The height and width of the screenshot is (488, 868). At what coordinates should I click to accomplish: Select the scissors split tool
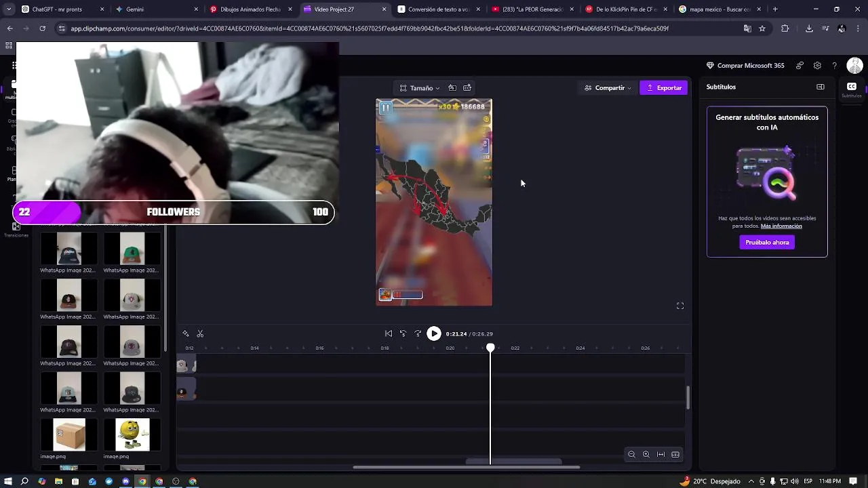[x=200, y=333]
